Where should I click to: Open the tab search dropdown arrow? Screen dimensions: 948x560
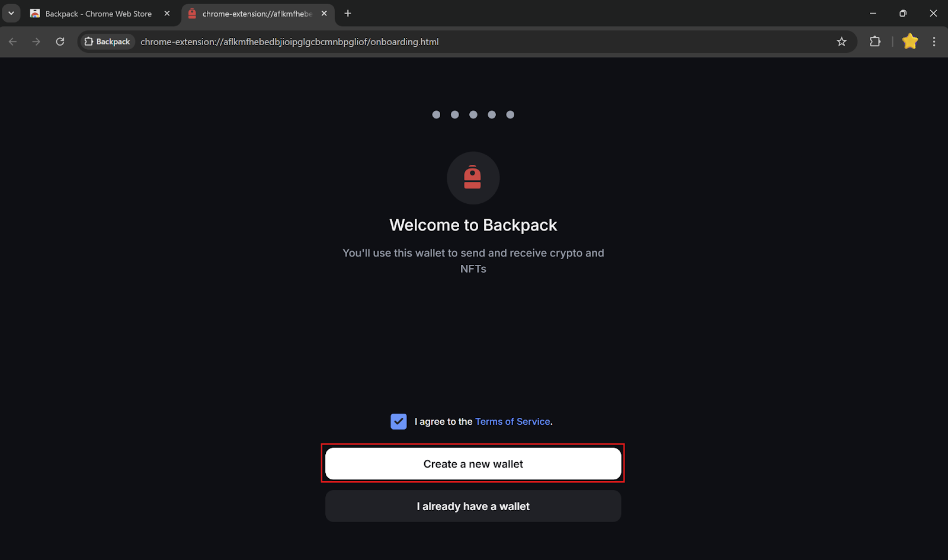point(11,13)
